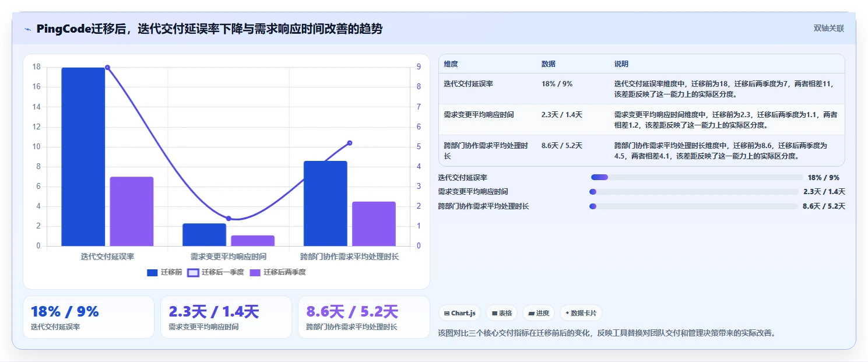The width and height of the screenshot is (868, 362).
Task: Click the 迭代交付延误率 x-axis label
Action: [x=107, y=256]
